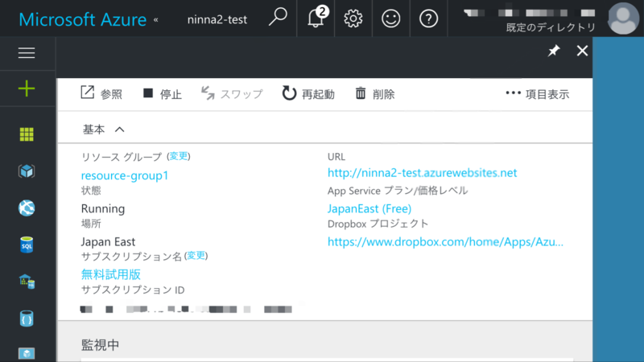The height and width of the screenshot is (362, 644).
Task: Open SQL databases sidebar icon
Action: 27,245
